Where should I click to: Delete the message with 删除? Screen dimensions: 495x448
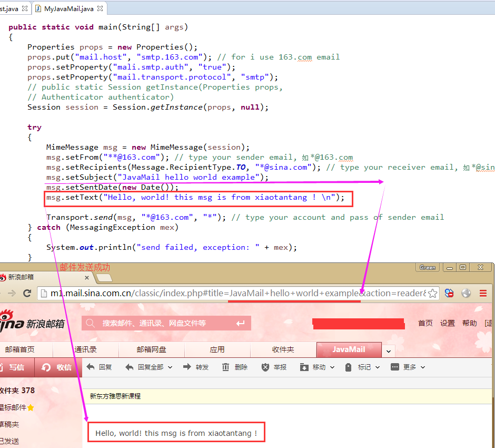(x=235, y=367)
